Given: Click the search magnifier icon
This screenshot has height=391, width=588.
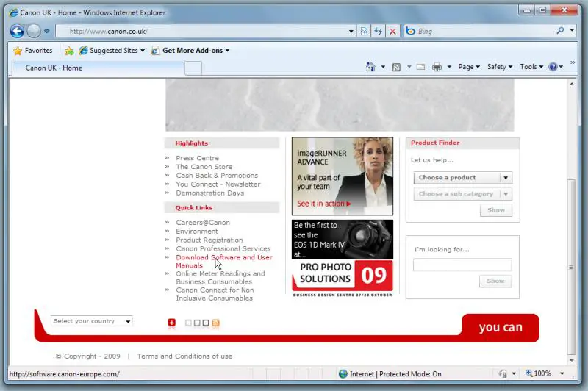Looking at the screenshot, I should point(560,31).
